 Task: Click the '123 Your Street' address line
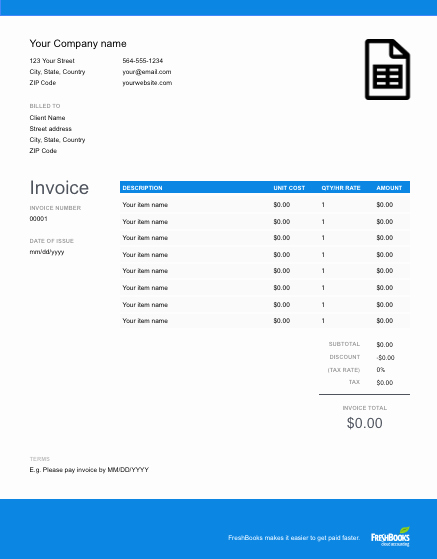coord(52,61)
